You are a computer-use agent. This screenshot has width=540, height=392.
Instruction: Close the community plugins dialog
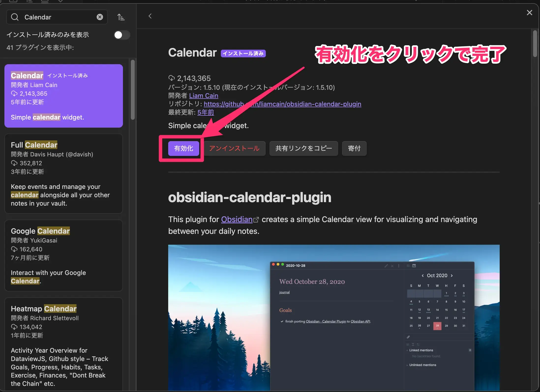pos(529,13)
